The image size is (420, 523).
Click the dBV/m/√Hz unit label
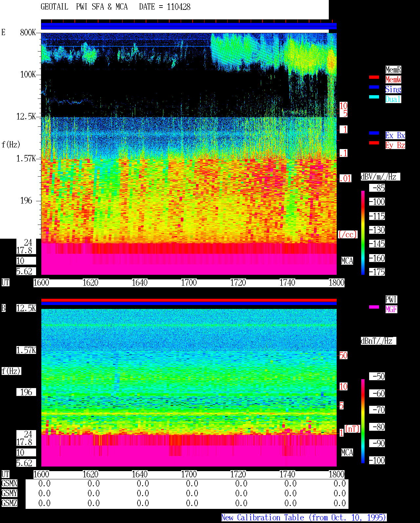(x=380, y=177)
